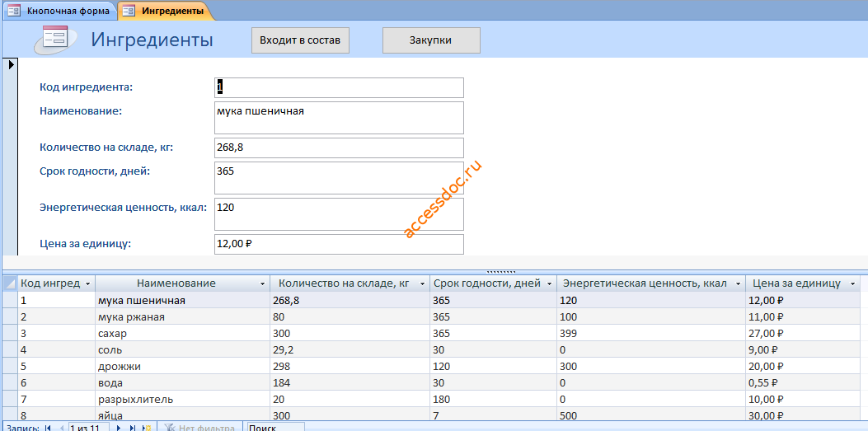Open the Цена за единицу column dropdown arrow
The height and width of the screenshot is (431, 868).
(x=852, y=283)
